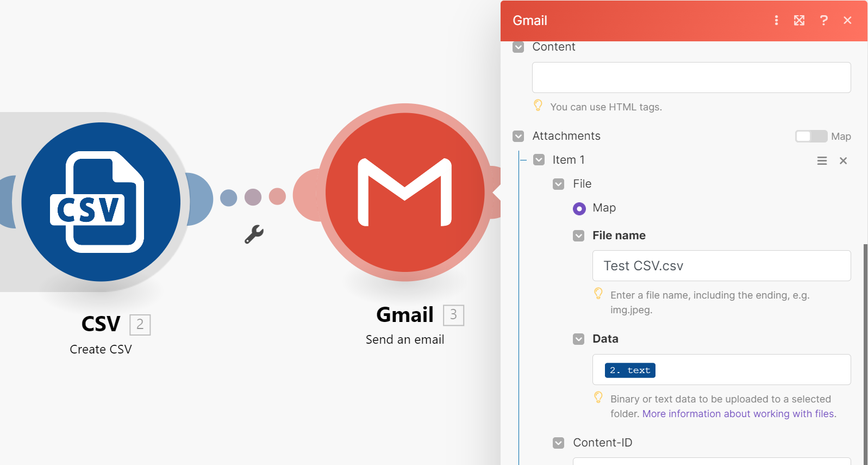Select the '2. text' mapped pill
The height and width of the screenshot is (465, 868).
[x=630, y=370]
